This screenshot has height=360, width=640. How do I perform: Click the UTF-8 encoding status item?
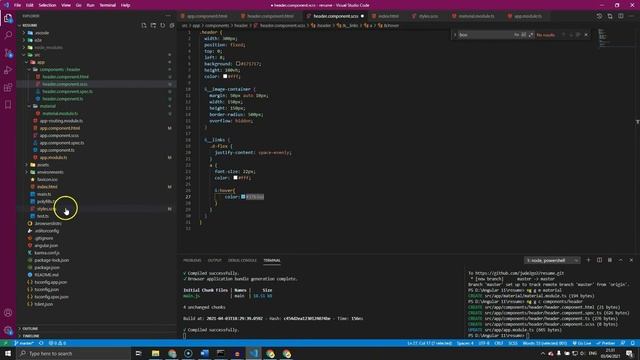click(x=484, y=343)
